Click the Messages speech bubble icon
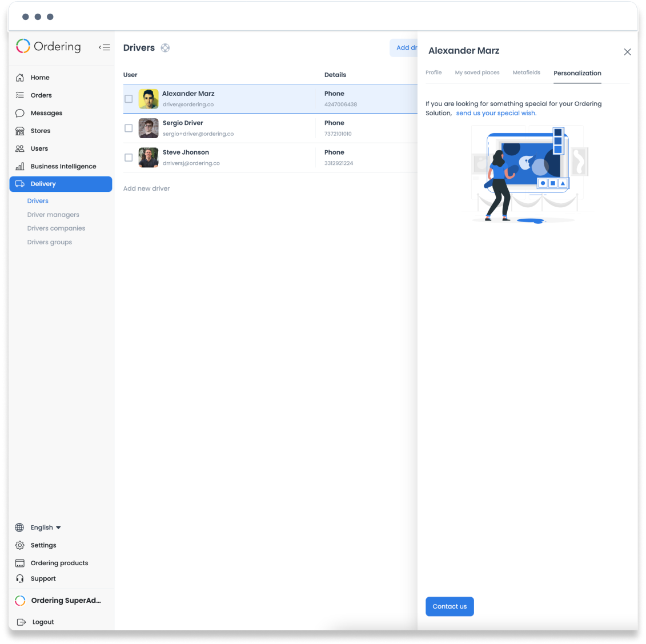The image size is (646, 644). [20, 113]
